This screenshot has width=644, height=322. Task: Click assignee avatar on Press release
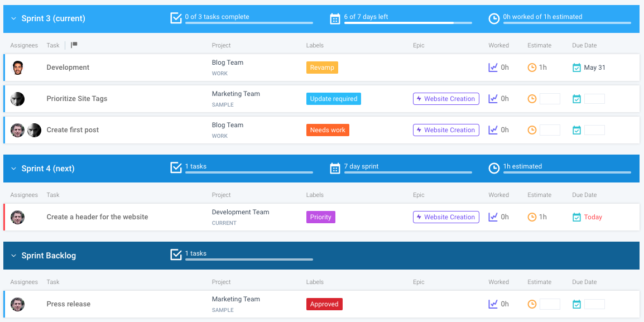[17, 304]
